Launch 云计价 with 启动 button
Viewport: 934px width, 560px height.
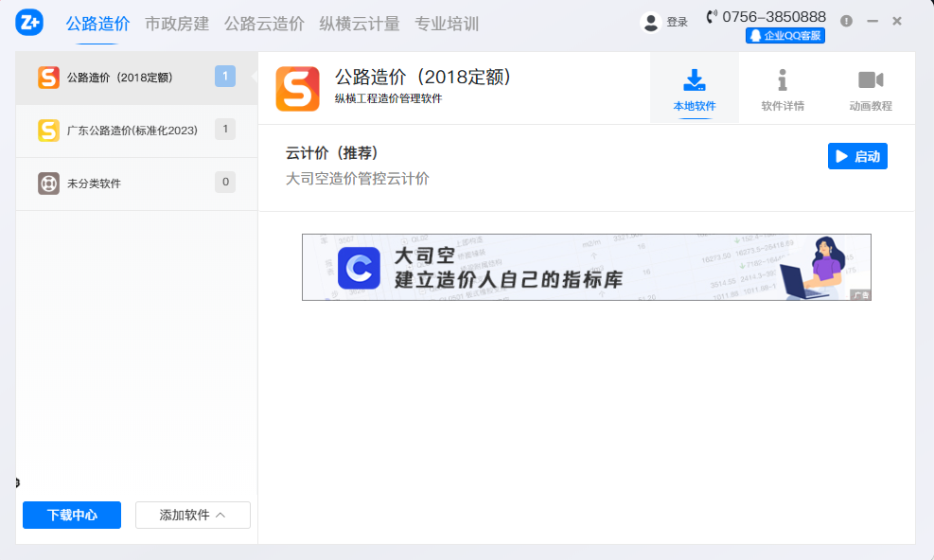point(857,156)
